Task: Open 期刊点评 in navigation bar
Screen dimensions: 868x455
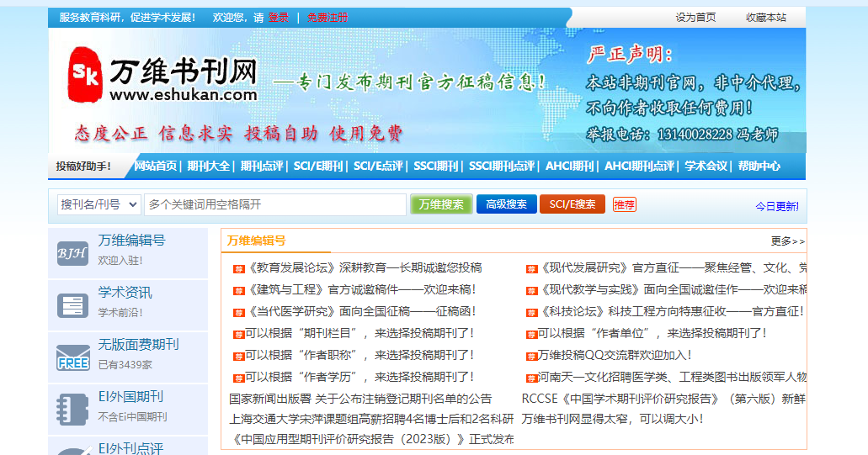Action: point(261,166)
